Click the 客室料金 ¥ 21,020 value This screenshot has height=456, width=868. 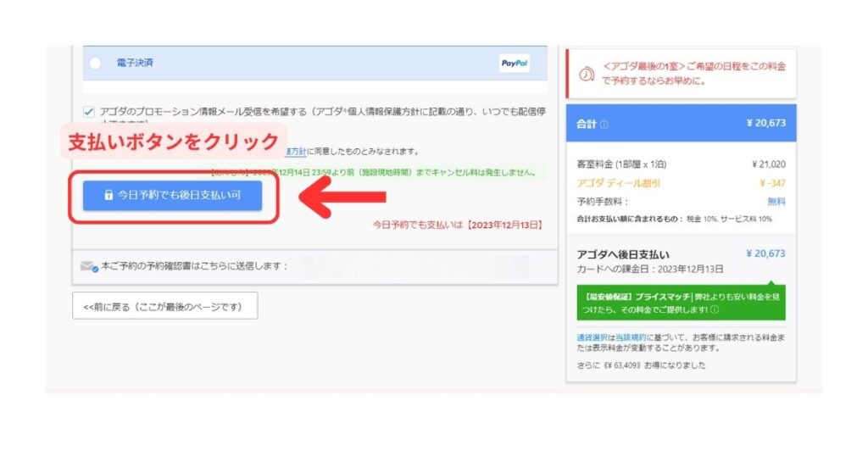click(x=769, y=164)
